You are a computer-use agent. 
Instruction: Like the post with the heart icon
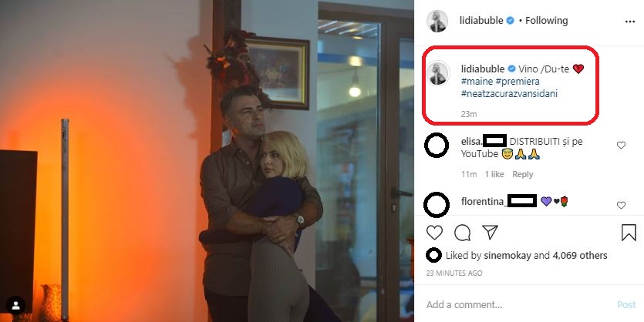434,233
